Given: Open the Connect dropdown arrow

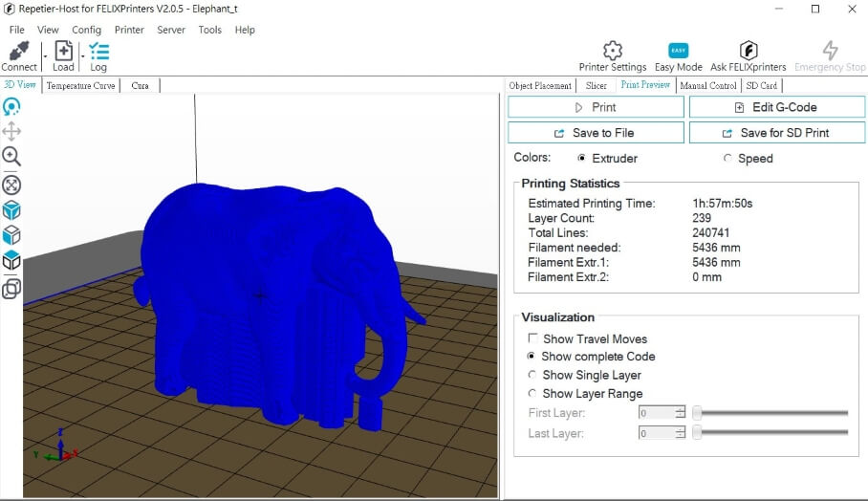Looking at the screenshot, I should (x=45, y=55).
